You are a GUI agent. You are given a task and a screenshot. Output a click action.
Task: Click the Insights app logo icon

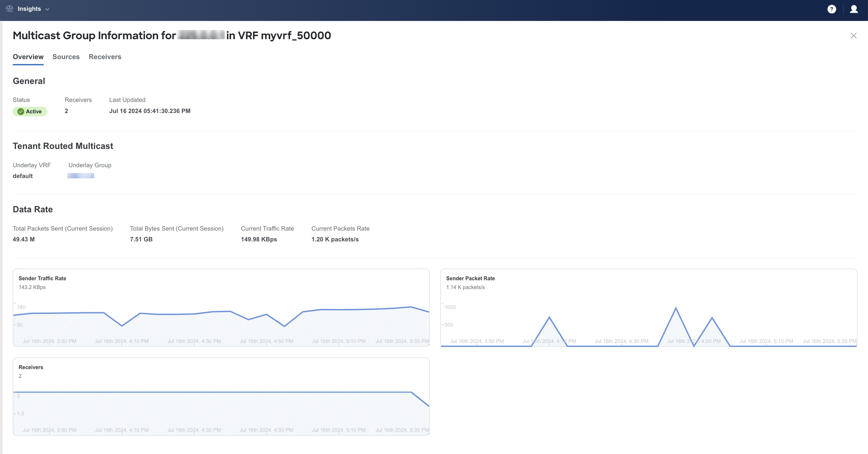[9, 9]
